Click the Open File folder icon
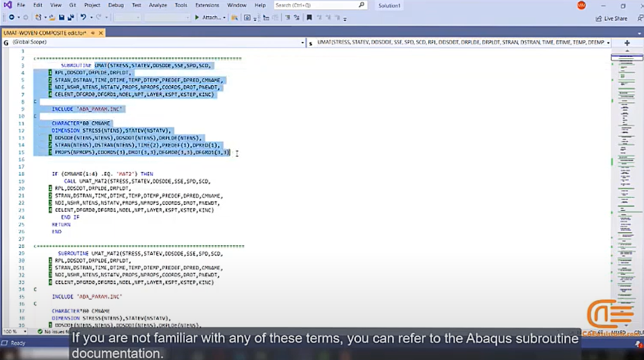Image resolution: width=644 pixels, height=360 pixels. (52, 18)
